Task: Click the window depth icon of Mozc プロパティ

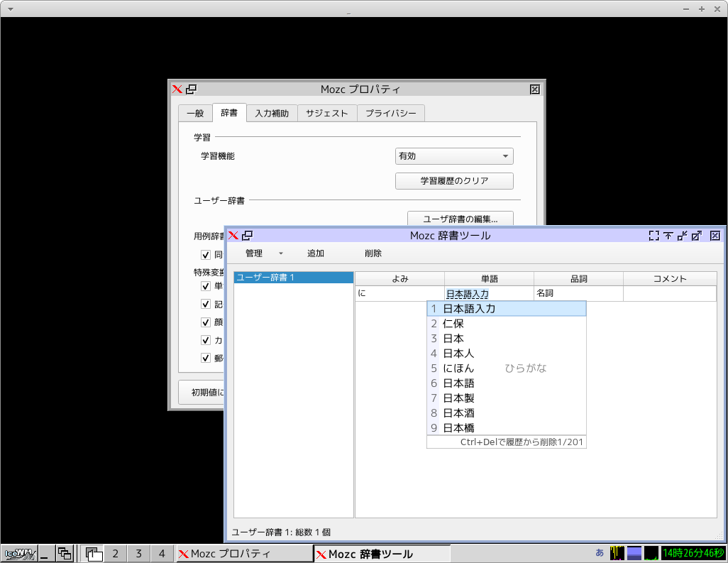Action: click(192, 89)
